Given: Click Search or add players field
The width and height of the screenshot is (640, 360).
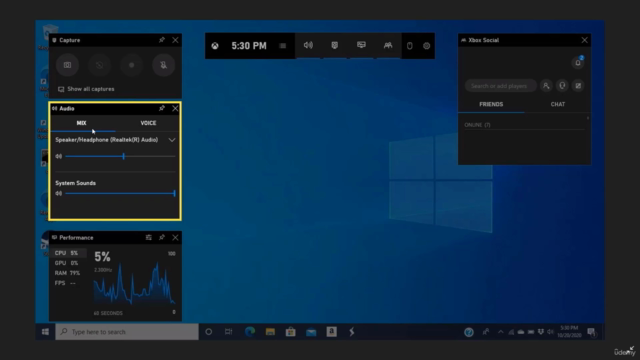Looking at the screenshot, I should coord(500,86).
